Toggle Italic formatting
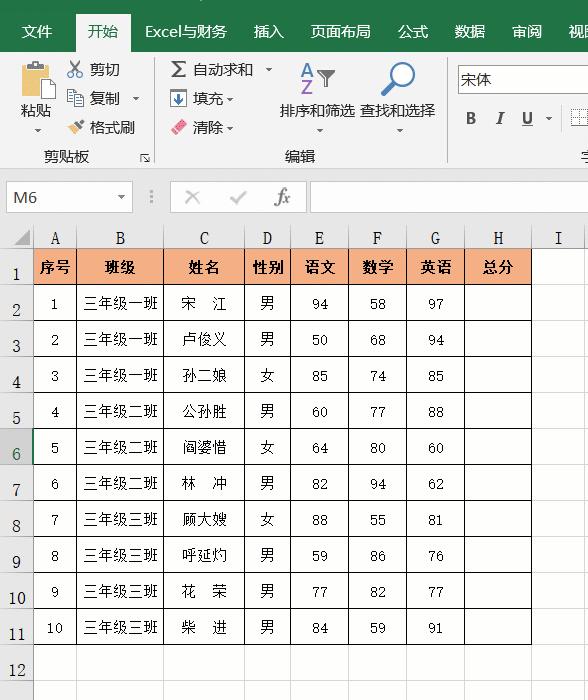The width and height of the screenshot is (588, 700). click(x=500, y=118)
